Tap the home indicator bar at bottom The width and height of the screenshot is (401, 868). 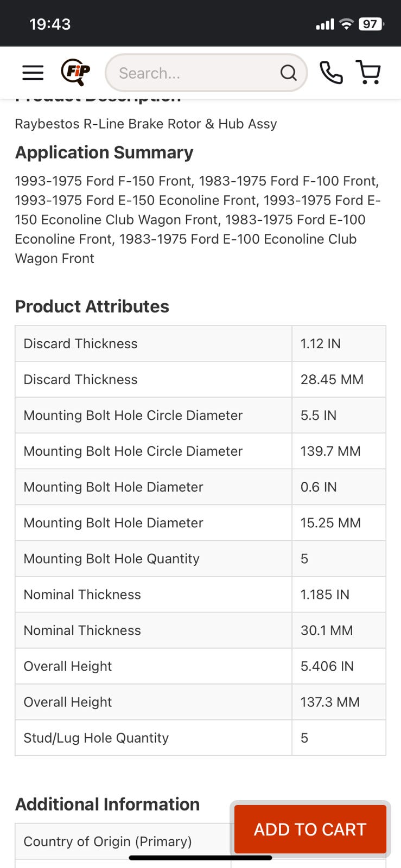tap(200, 858)
